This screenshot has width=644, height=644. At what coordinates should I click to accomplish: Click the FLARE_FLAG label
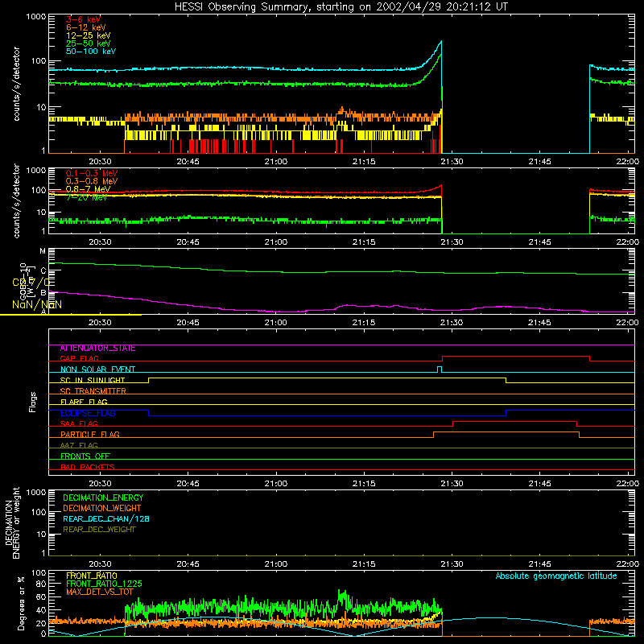point(84,402)
